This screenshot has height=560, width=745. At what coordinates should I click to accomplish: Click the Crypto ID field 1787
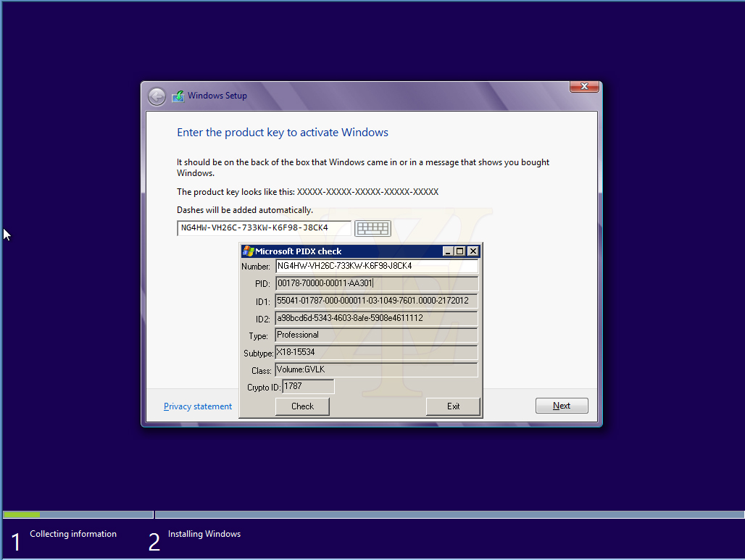(x=308, y=387)
